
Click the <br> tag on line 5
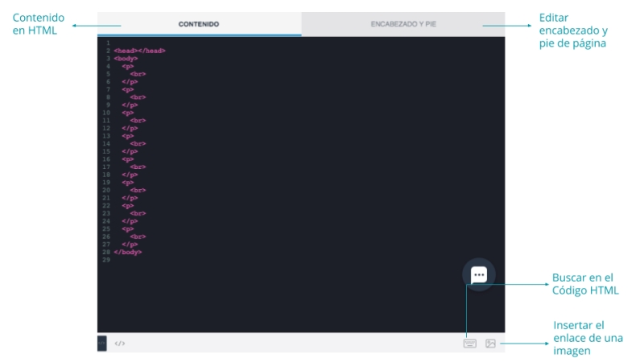[138, 74]
